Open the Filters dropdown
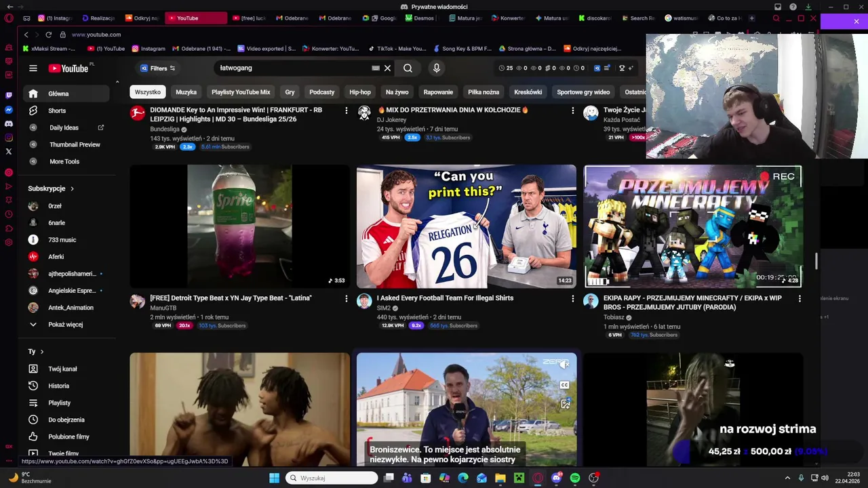The width and height of the screenshot is (868, 488). [158, 68]
